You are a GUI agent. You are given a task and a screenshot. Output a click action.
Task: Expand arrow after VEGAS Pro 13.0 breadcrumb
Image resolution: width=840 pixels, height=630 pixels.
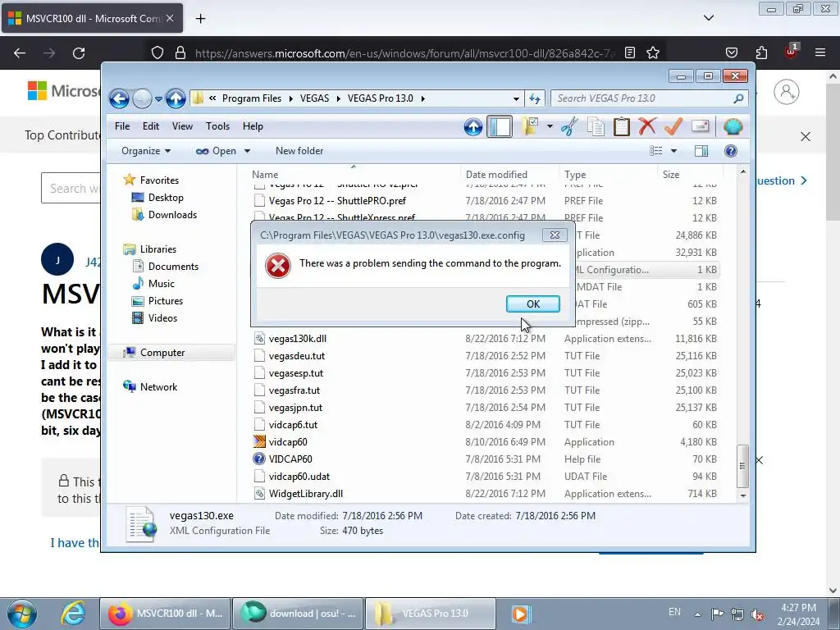click(x=423, y=98)
